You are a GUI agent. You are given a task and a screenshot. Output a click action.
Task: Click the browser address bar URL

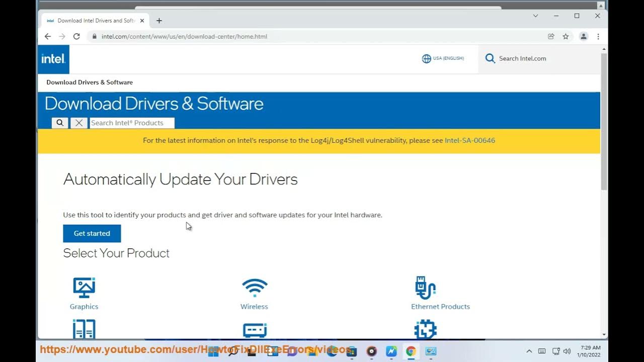click(184, 36)
